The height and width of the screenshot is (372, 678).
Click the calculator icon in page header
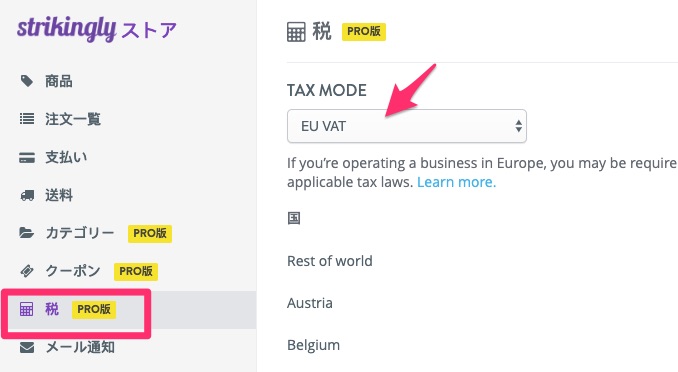pos(296,32)
